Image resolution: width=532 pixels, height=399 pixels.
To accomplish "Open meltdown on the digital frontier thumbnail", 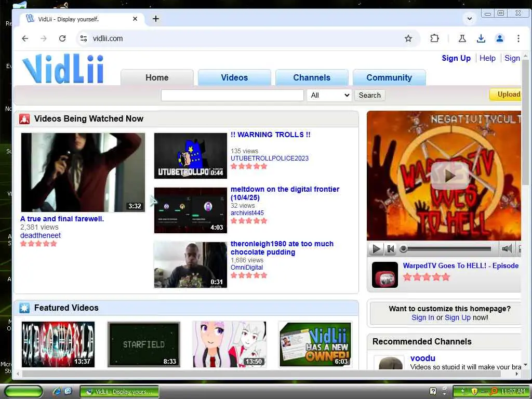I will point(191,210).
